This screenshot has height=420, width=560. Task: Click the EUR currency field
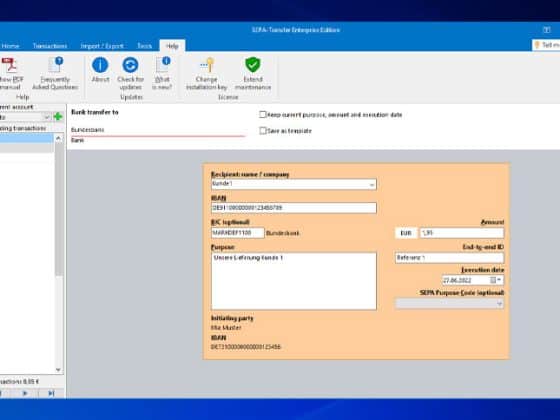click(406, 233)
